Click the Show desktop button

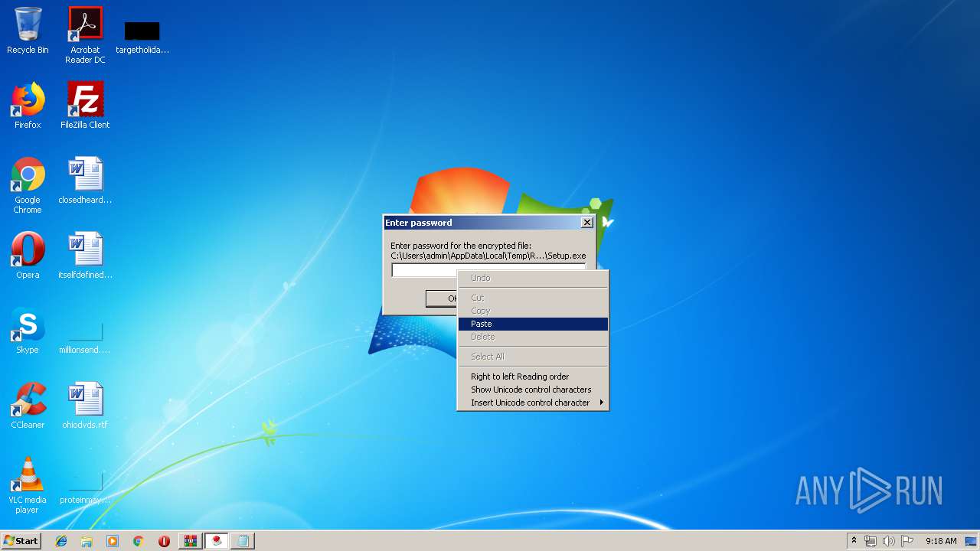pos(972,541)
